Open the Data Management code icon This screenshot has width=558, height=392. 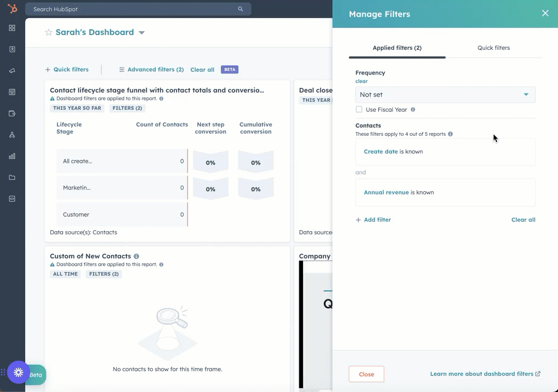coord(12,198)
